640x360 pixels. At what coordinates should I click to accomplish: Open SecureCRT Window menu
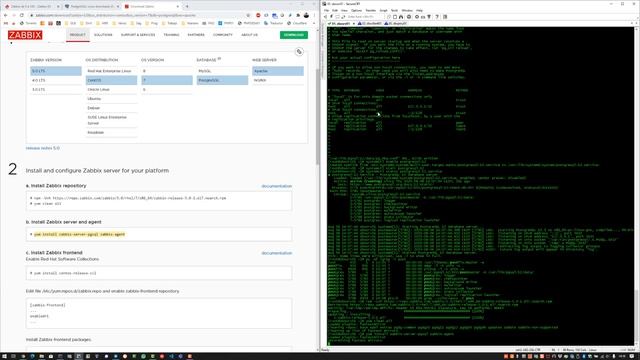pyautogui.click(x=407, y=10)
